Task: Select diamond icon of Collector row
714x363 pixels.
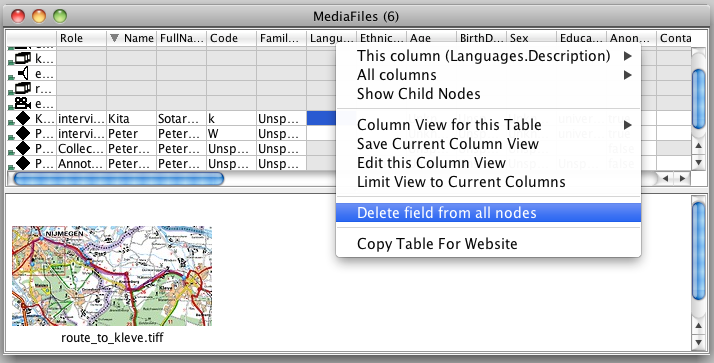Action: pos(23,149)
